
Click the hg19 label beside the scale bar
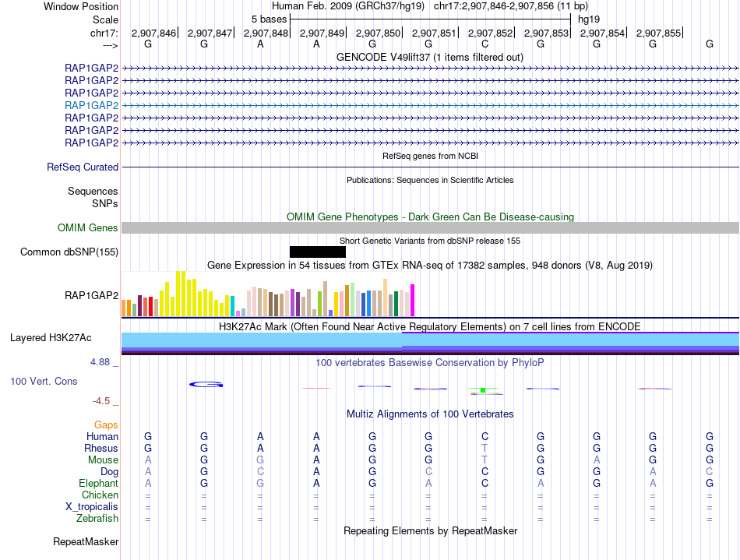coord(589,19)
